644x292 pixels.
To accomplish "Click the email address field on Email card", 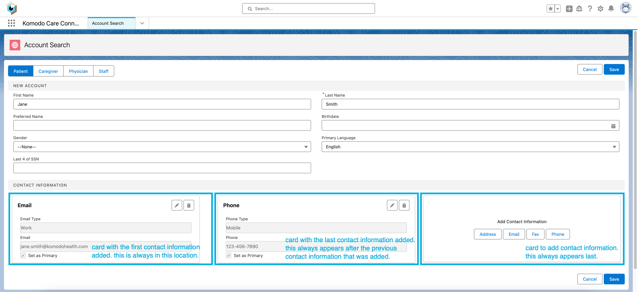I will (x=106, y=246).
